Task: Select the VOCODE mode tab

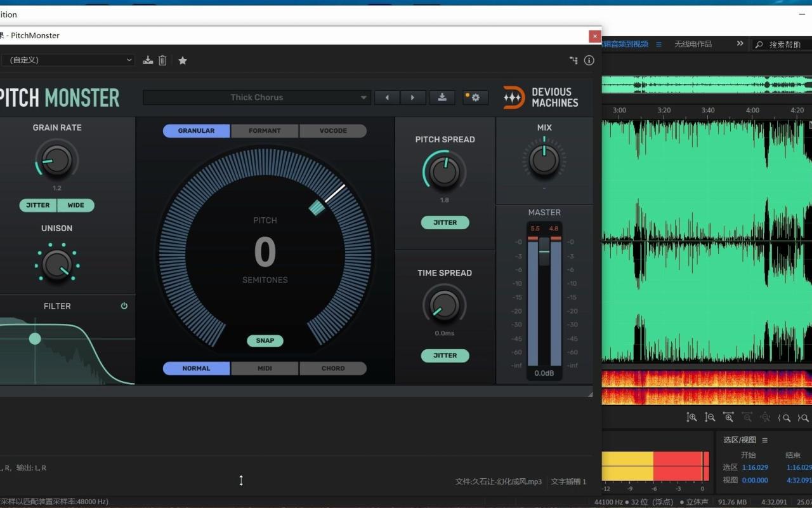Action: point(333,131)
